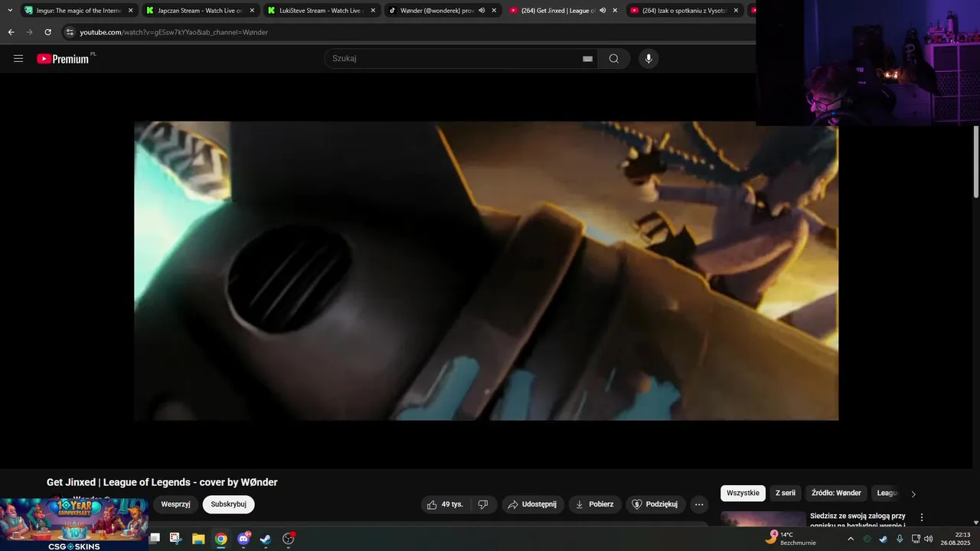Open the tab search dropdown arrow

pos(10,11)
